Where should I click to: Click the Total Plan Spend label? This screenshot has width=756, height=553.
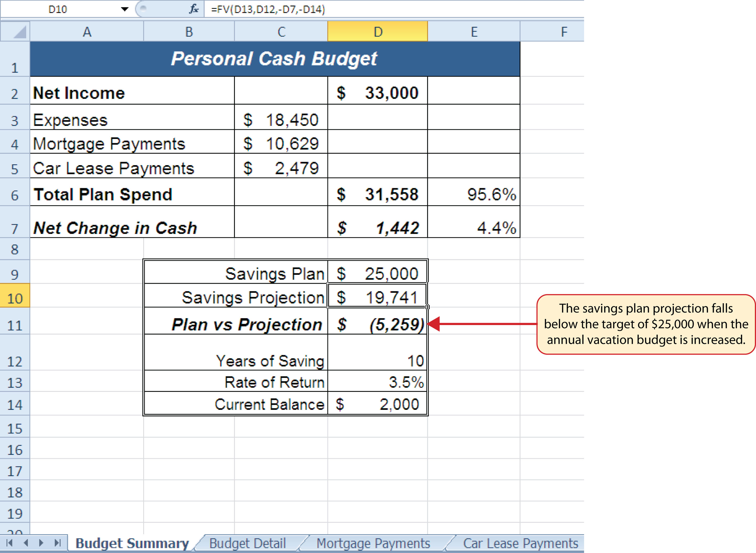(103, 194)
